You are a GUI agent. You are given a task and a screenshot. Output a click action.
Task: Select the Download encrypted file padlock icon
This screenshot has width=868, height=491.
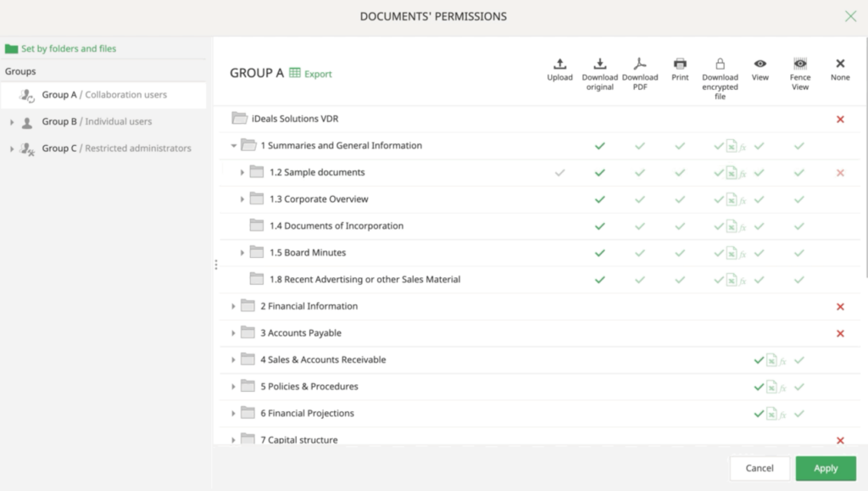(720, 62)
